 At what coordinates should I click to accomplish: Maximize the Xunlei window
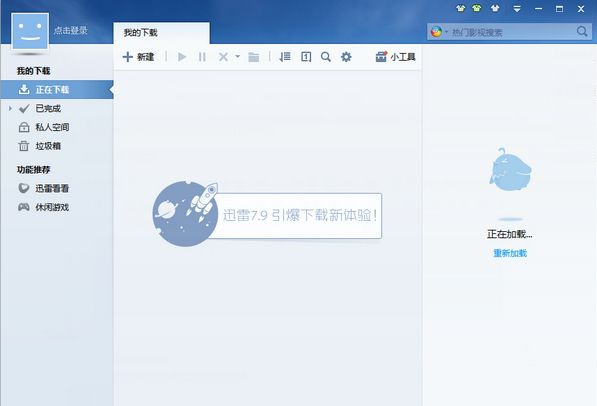click(559, 9)
